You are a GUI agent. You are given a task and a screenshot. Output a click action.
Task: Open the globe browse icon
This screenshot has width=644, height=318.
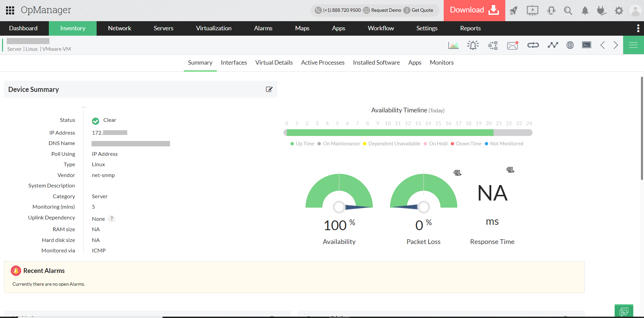(570, 45)
